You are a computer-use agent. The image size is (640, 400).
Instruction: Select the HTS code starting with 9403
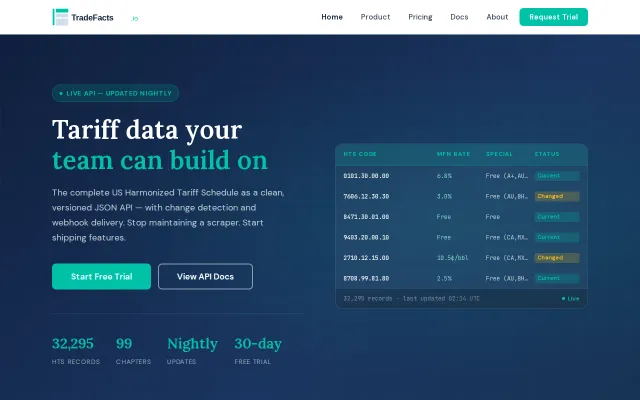[366, 237]
